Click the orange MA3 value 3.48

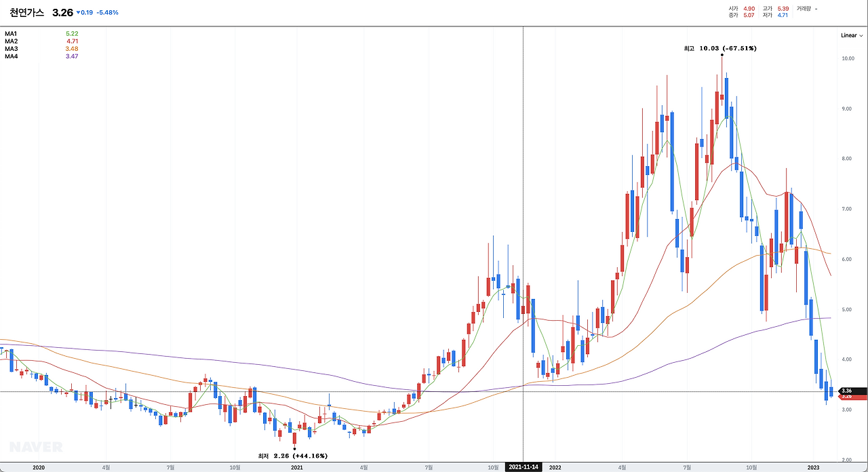click(72, 49)
